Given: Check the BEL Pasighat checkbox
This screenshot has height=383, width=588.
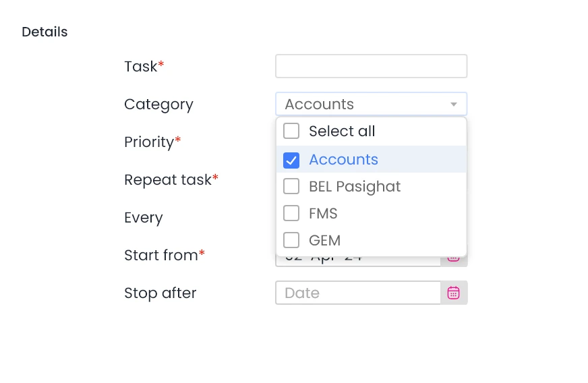Looking at the screenshot, I should click(x=291, y=186).
